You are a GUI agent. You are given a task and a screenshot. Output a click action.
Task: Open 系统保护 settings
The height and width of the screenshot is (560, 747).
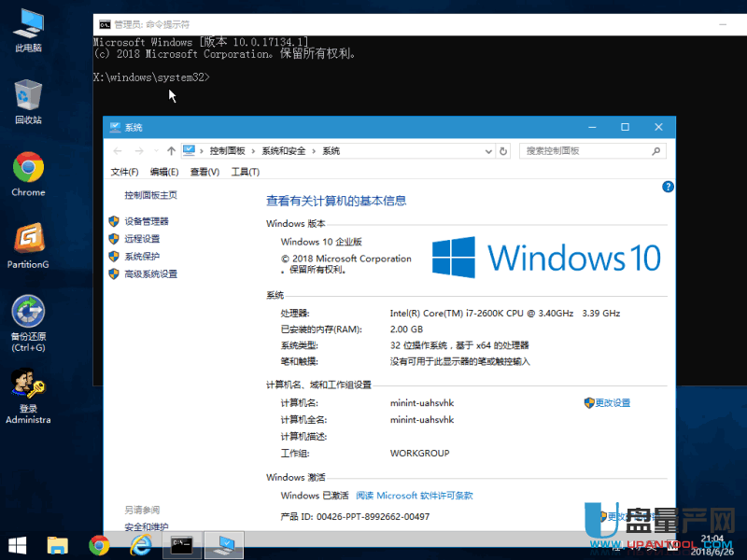141,256
